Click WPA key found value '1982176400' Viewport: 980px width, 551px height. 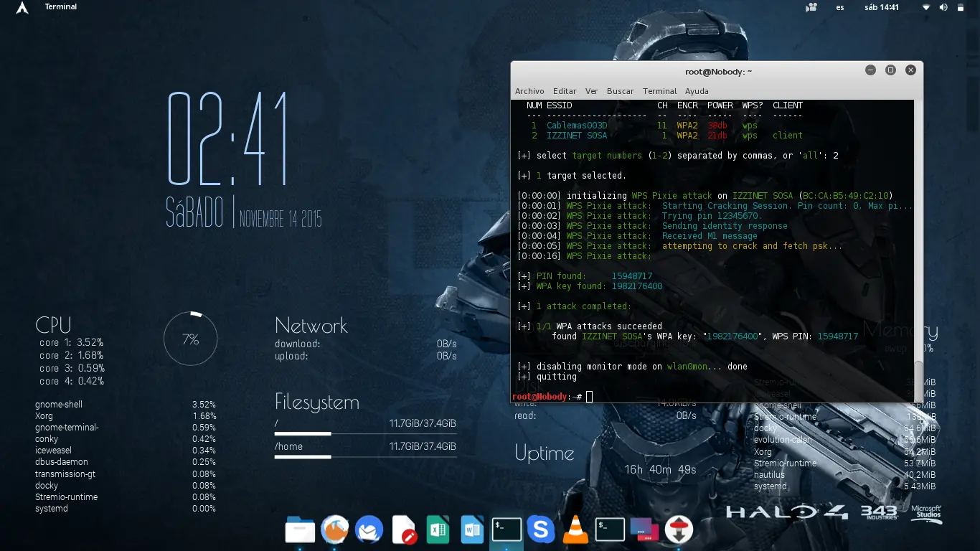(637, 286)
